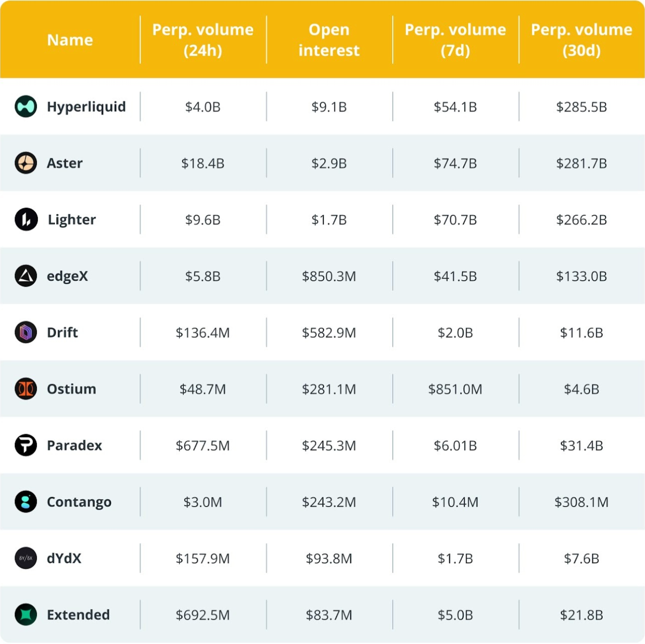The height and width of the screenshot is (644, 645).
Task: Select the Perp. volume (7d) header
Action: (x=455, y=40)
